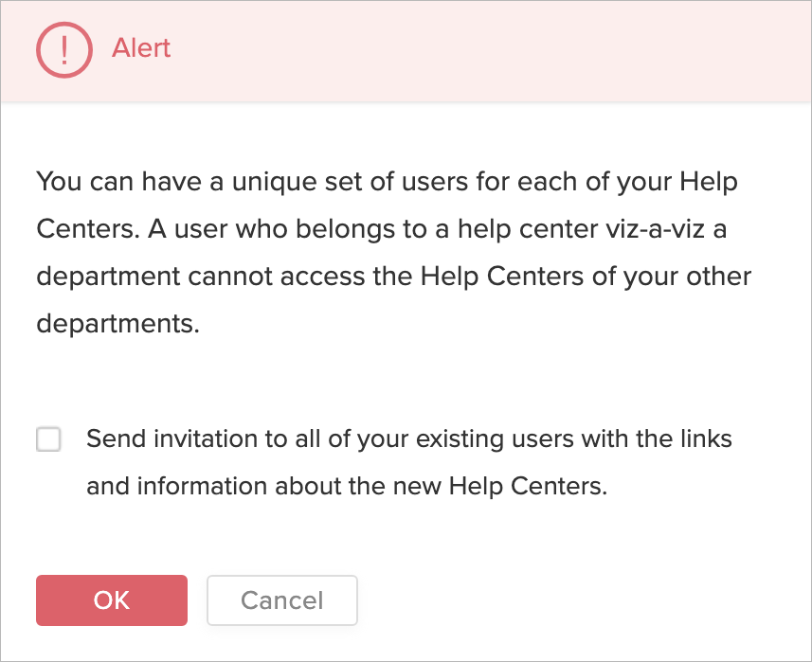The height and width of the screenshot is (662, 812).
Task: Click the 'Alert' title text
Action: [141, 48]
